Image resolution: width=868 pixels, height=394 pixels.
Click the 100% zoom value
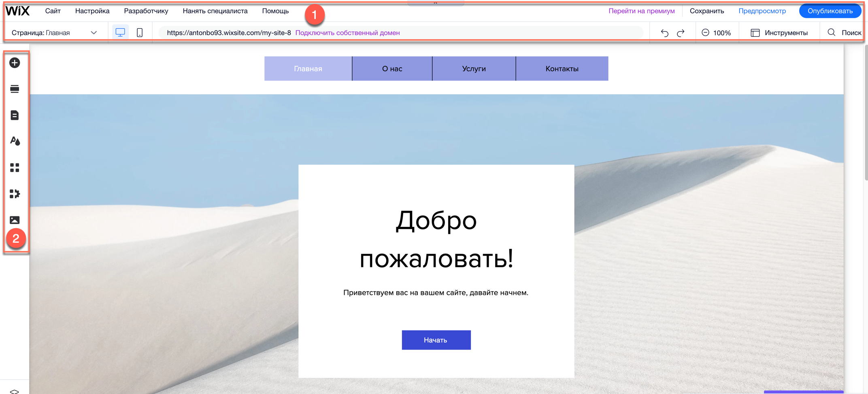722,33
